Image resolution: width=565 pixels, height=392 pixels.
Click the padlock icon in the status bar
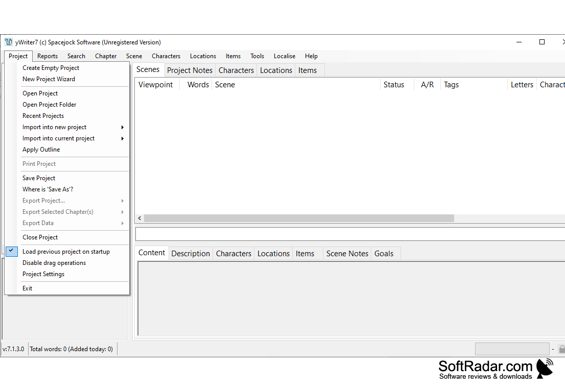pos(562,349)
